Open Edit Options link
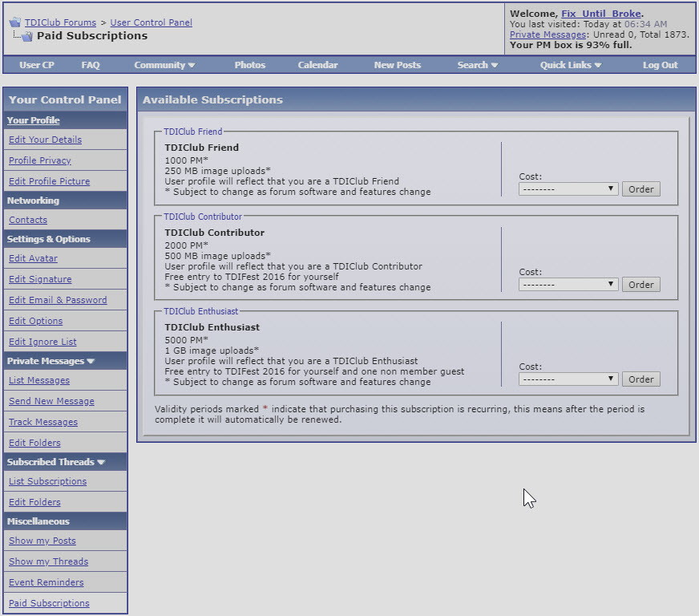Image resolution: width=699 pixels, height=616 pixels. pos(35,321)
